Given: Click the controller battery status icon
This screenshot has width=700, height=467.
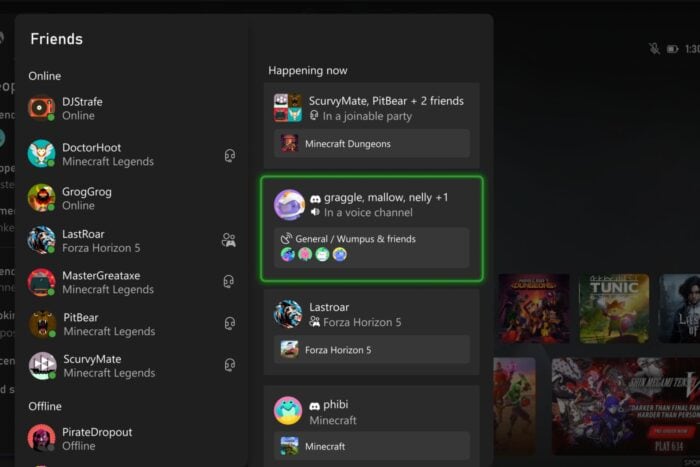Looking at the screenshot, I should coord(672,49).
